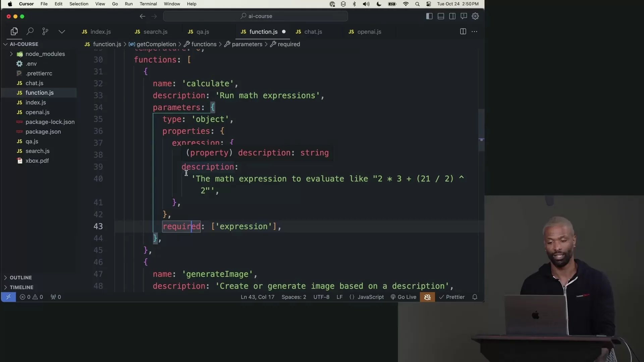Switch to the chat.js tab
Image resolution: width=644 pixels, height=362 pixels.
point(313,32)
